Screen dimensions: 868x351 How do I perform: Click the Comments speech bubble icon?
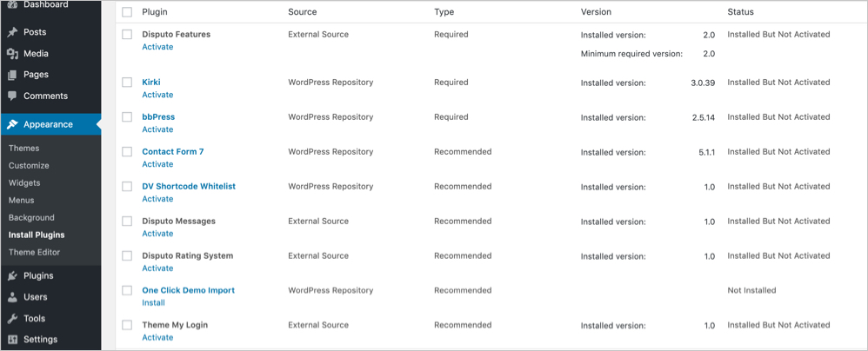12,96
